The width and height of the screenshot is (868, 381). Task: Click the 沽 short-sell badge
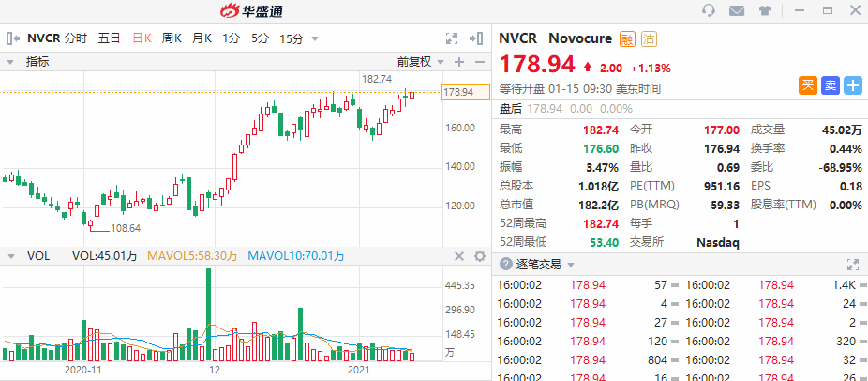coord(649,38)
